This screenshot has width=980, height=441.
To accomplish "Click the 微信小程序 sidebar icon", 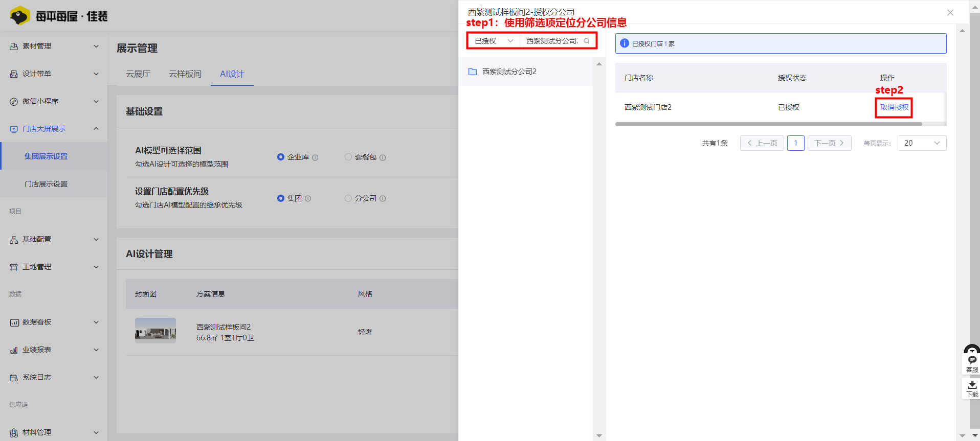I will [x=14, y=101].
